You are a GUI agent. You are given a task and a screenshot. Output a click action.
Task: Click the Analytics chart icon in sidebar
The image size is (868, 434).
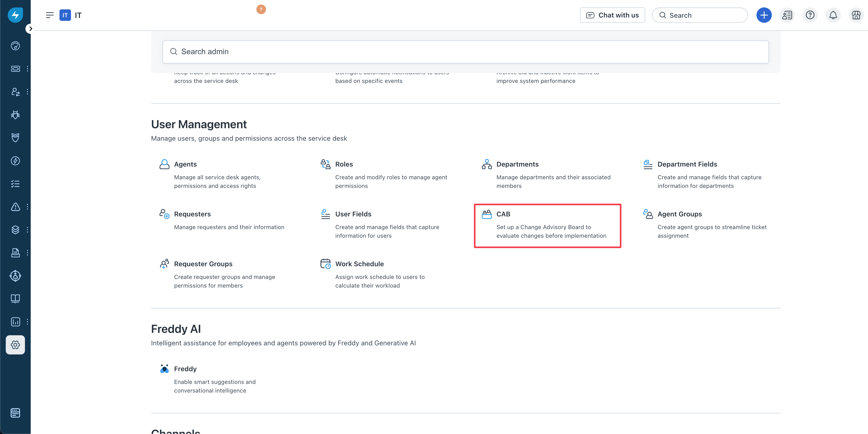15,322
